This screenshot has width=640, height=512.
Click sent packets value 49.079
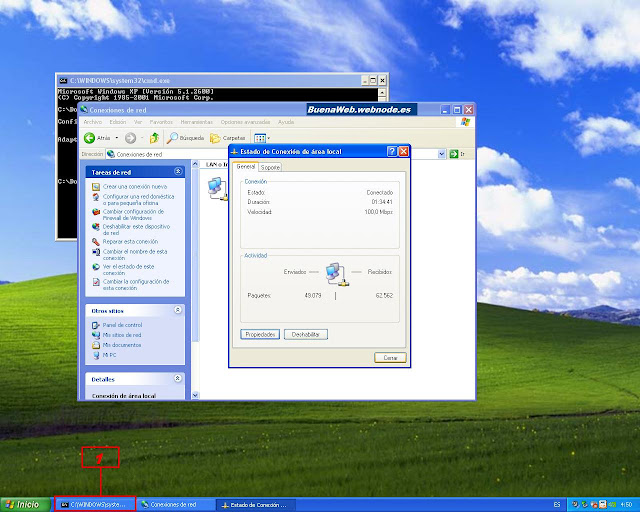point(313,295)
